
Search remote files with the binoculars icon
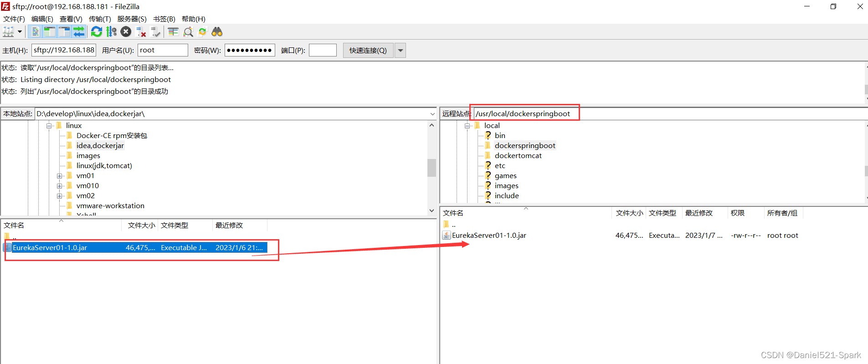click(x=217, y=32)
